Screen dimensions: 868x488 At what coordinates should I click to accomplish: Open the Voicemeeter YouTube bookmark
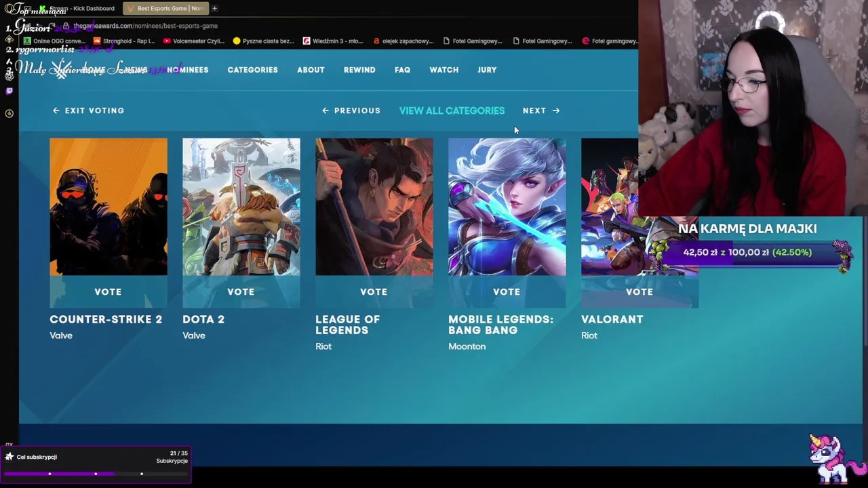tap(193, 41)
